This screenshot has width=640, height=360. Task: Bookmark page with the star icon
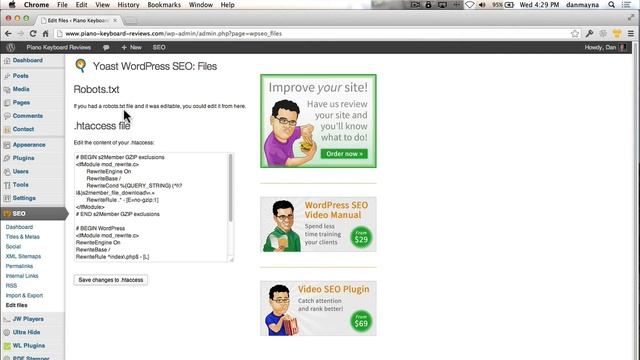point(575,33)
